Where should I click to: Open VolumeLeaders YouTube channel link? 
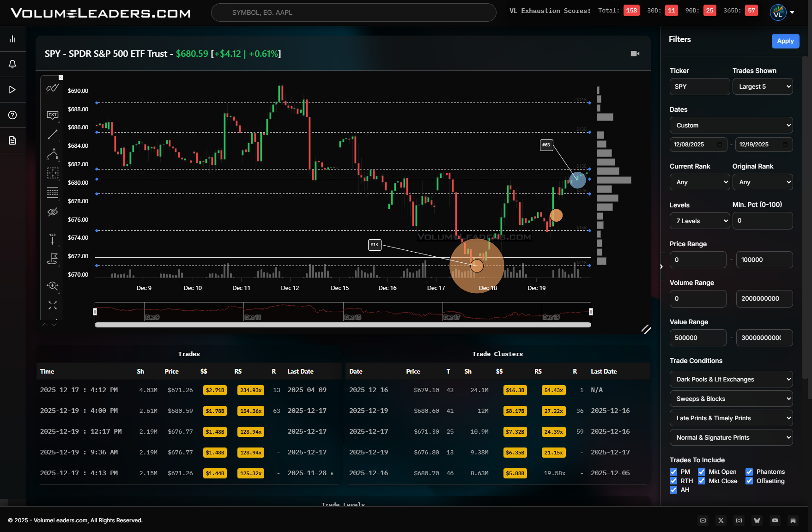(x=776, y=520)
